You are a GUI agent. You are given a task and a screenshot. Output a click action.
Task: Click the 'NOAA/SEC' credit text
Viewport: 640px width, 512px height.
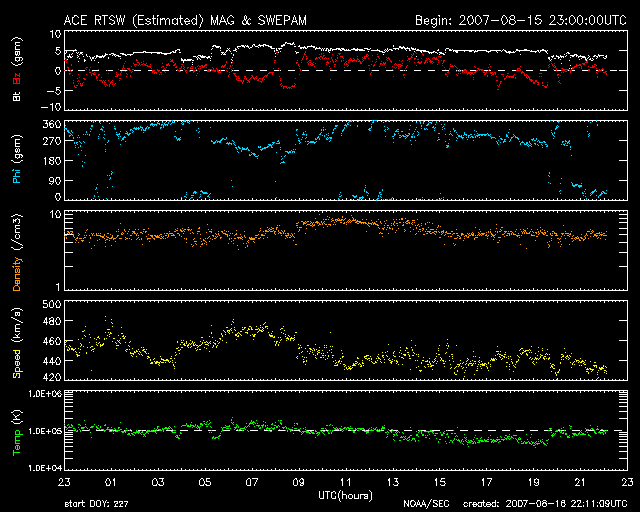click(426, 504)
